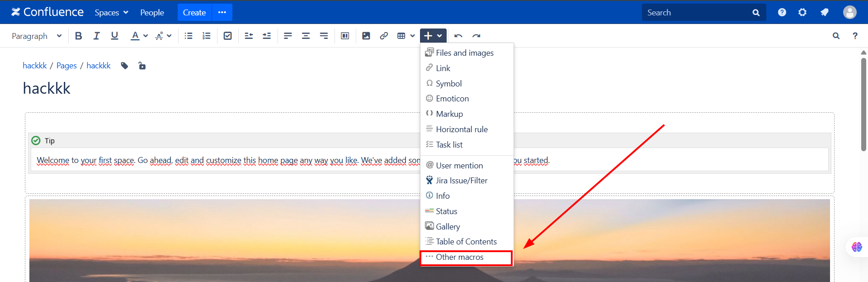Align text right
The image size is (868, 282).
pos(324,36)
